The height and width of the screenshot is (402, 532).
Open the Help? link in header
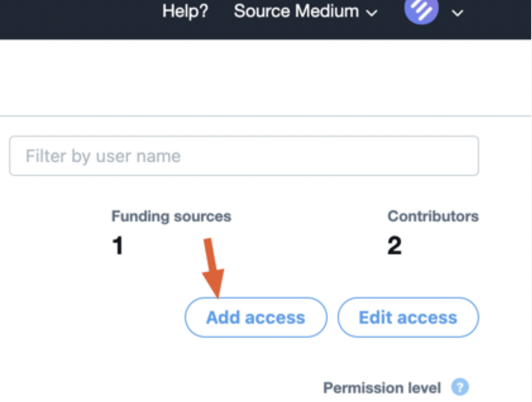click(x=185, y=11)
